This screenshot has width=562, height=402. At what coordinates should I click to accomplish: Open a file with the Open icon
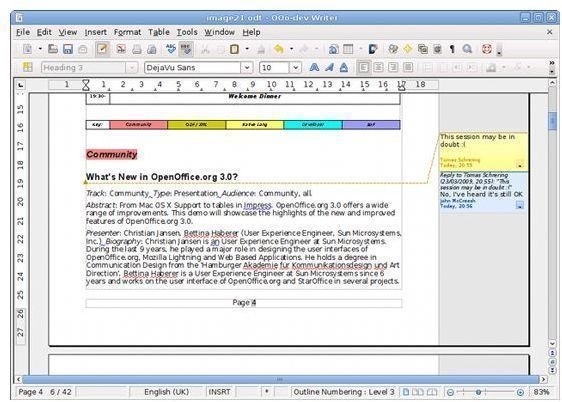(x=53, y=49)
